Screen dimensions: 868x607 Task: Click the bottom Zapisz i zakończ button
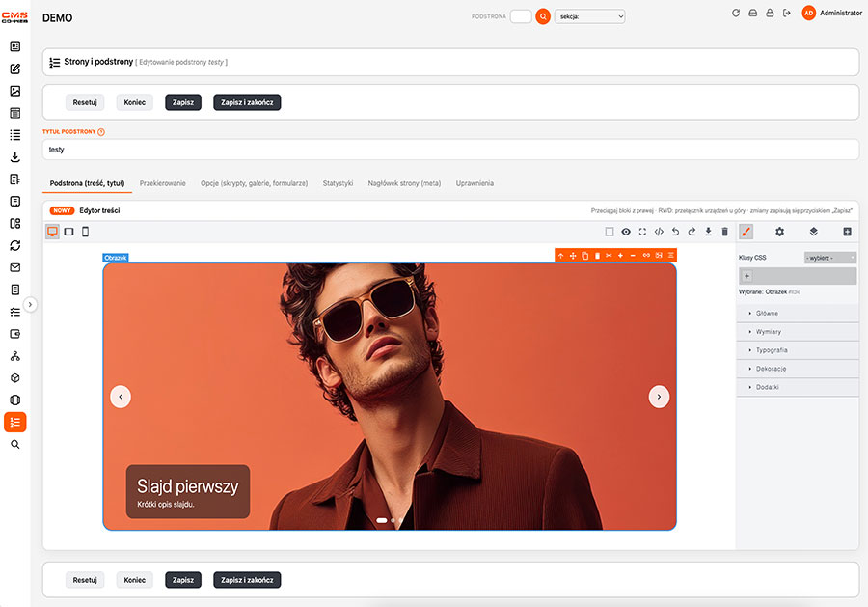click(247, 580)
